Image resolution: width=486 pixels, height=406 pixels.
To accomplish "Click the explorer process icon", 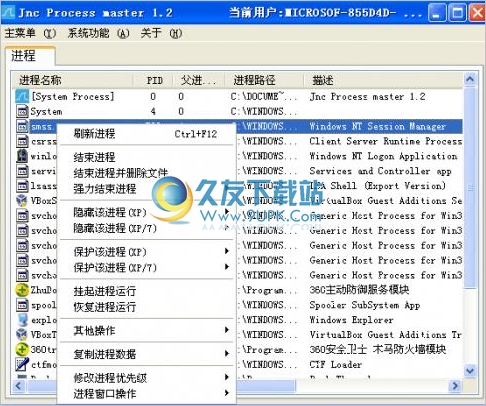I will coord(22,320).
